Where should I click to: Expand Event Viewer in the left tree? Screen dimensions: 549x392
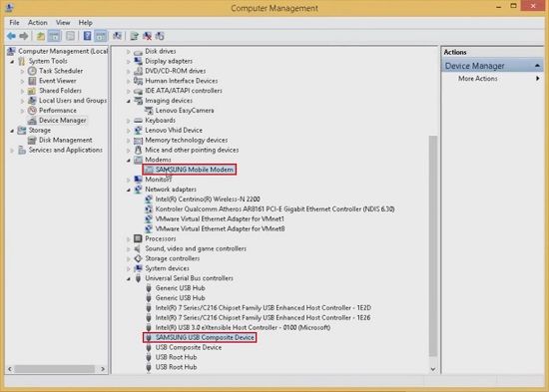click(x=22, y=81)
